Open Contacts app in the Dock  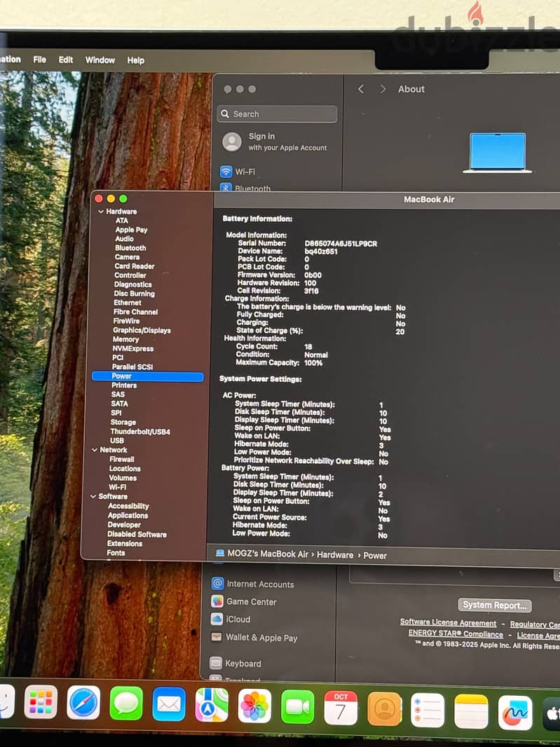click(384, 709)
